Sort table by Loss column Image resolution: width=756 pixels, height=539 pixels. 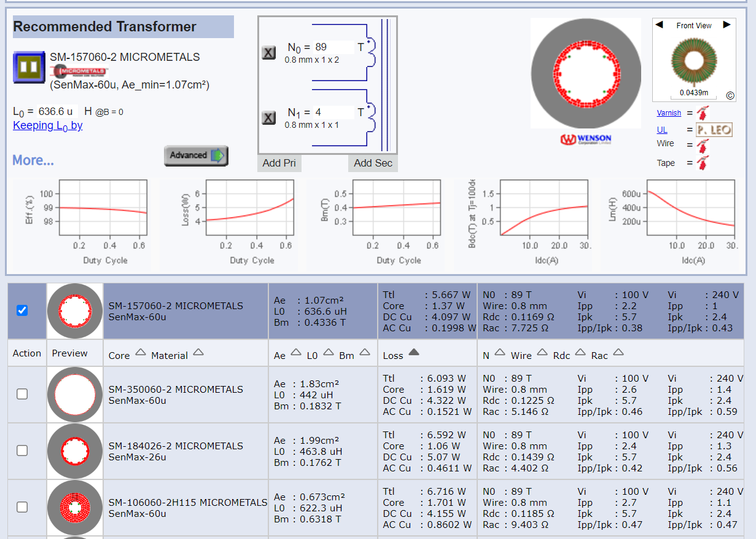tap(414, 353)
